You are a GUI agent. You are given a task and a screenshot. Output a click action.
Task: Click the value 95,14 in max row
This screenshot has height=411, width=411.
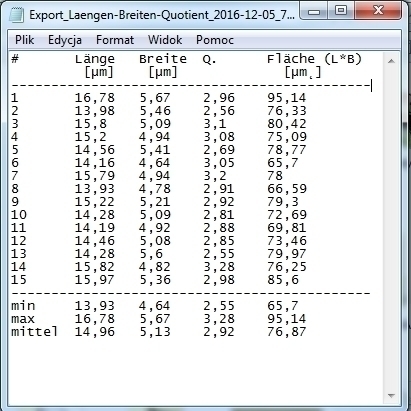coord(287,319)
